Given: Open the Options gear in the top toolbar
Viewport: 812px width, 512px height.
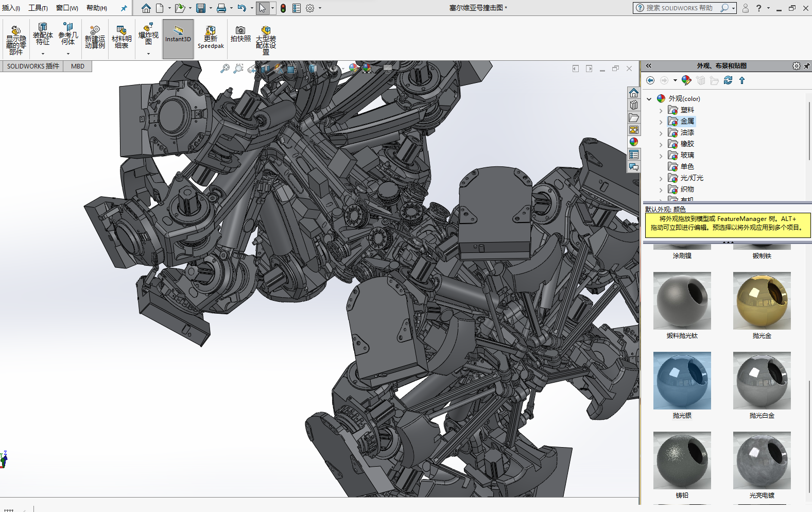Looking at the screenshot, I should pyautogui.click(x=310, y=8).
